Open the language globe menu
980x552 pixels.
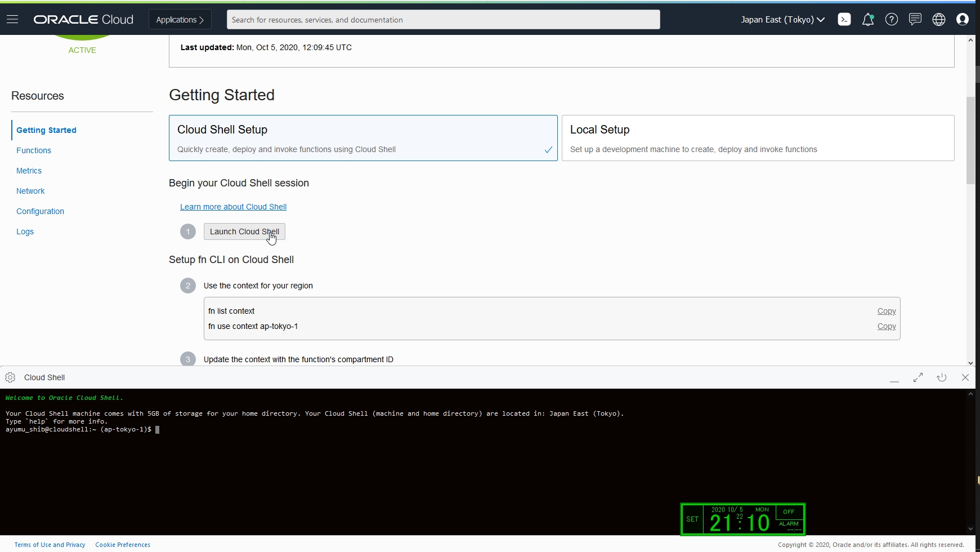(x=939, y=20)
